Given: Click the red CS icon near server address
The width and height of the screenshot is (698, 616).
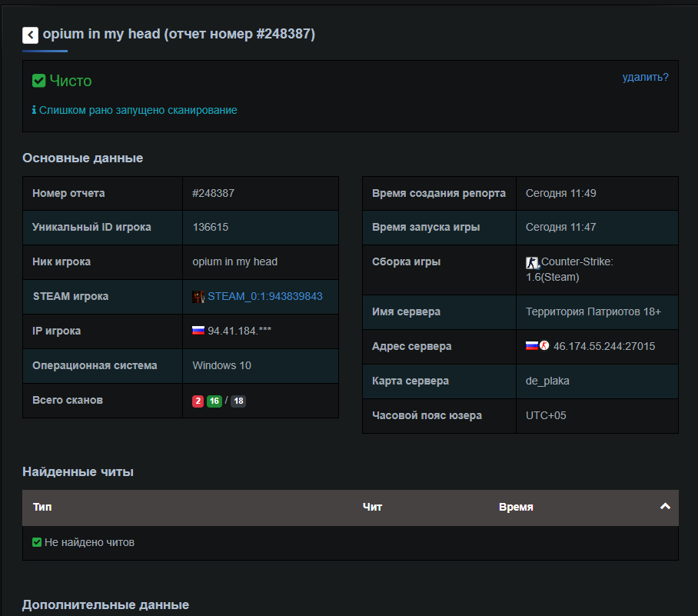Looking at the screenshot, I should (544, 346).
